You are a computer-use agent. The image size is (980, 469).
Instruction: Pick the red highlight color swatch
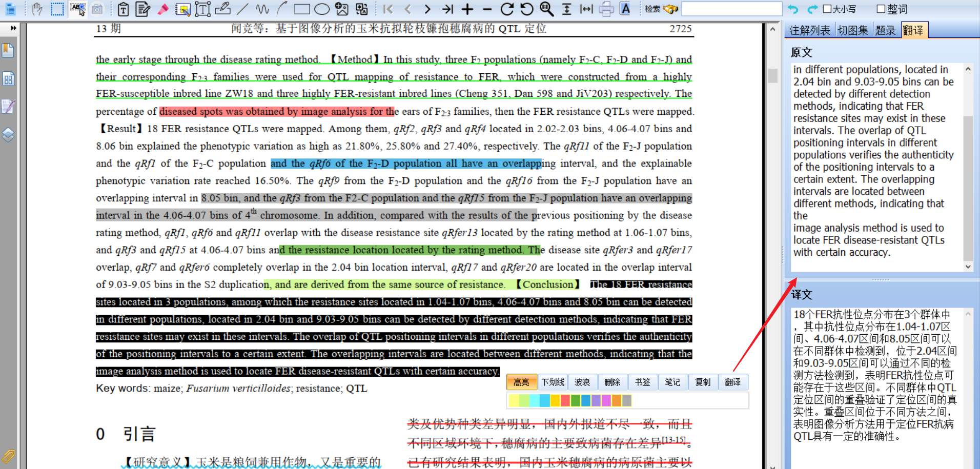point(565,400)
